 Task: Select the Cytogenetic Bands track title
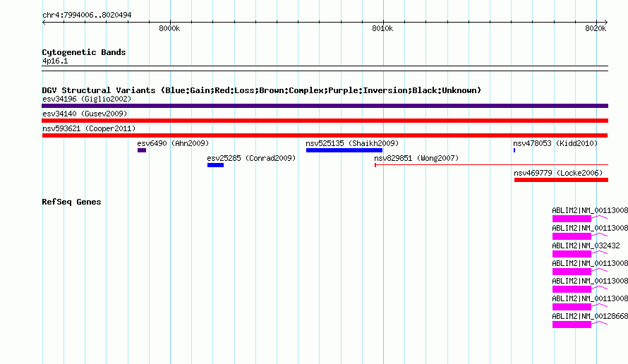84,52
